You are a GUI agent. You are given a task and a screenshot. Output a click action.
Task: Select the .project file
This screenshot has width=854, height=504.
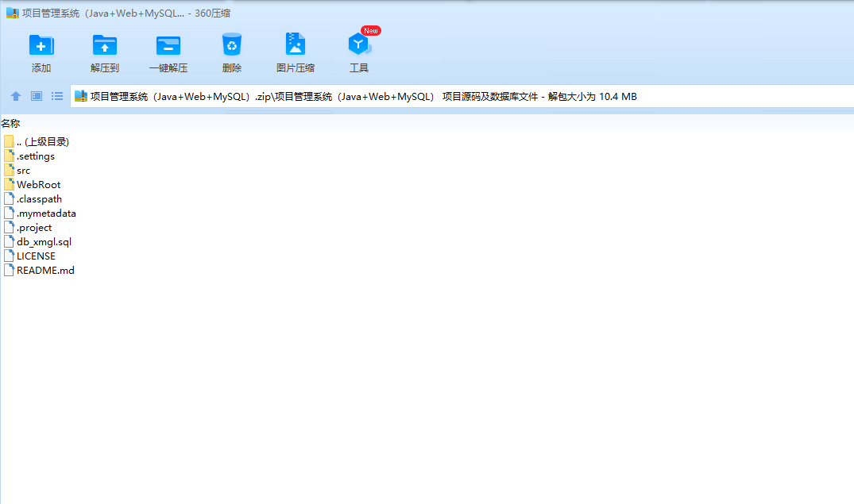(28, 228)
